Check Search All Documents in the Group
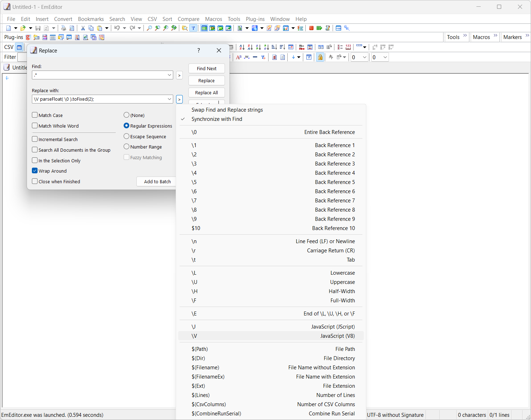This screenshot has height=420, width=531. (35, 150)
